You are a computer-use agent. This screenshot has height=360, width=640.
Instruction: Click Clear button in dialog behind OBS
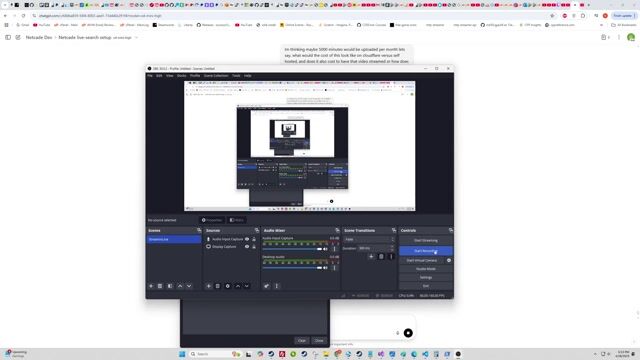coord(302,340)
